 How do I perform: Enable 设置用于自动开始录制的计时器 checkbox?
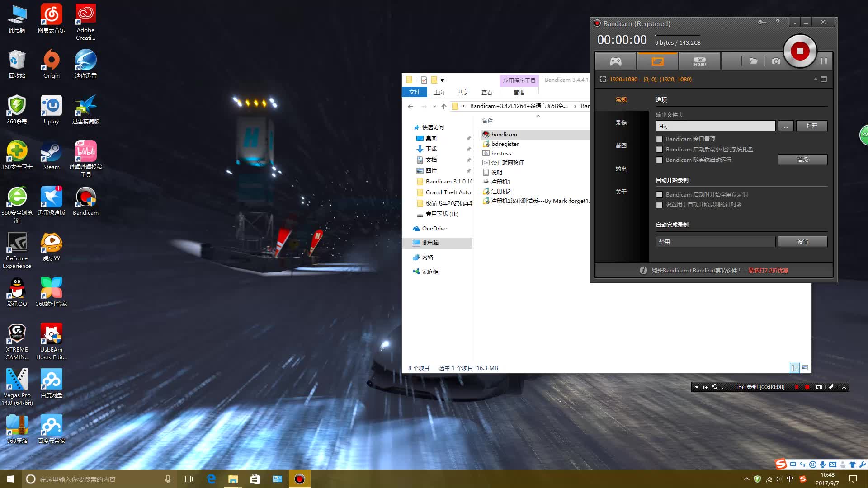[x=659, y=205]
